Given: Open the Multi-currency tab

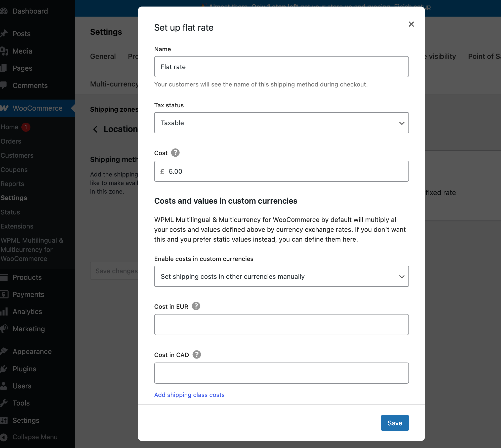Looking at the screenshot, I should pyautogui.click(x=114, y=84).
